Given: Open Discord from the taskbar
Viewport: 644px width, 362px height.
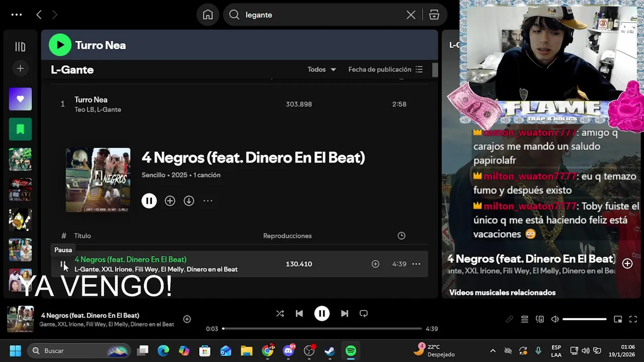Looking at the screenshot, I should [289, 350].
